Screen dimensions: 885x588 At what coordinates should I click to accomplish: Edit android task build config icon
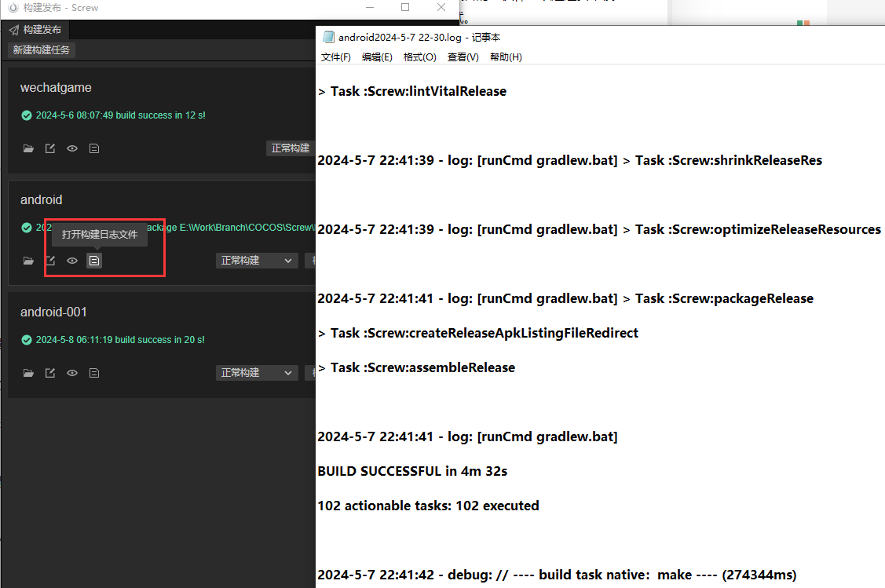(x=50, y=261)
